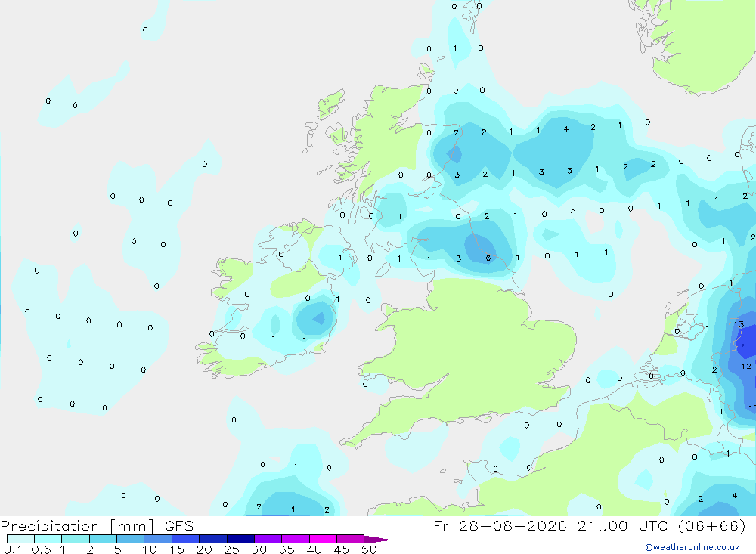This screenshot has width=756, height=554.
Task: Click the '6' precipitation value over northern England
Action: pyautogui.click(x=488, y=258)
